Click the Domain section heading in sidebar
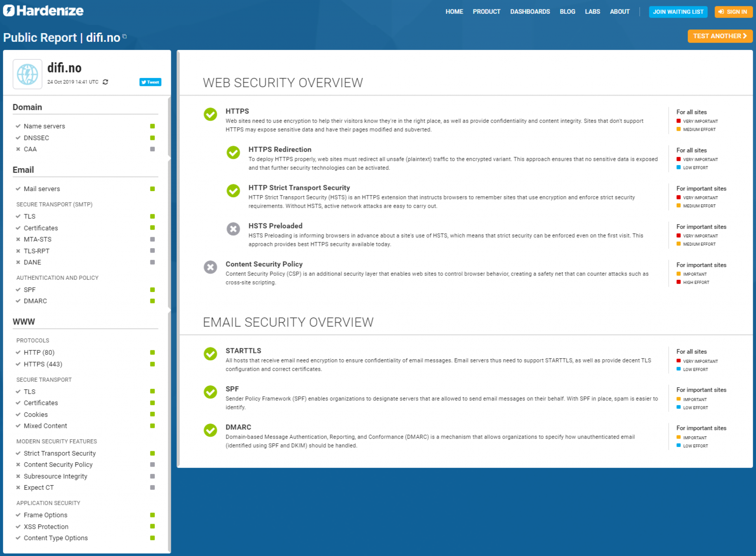The width and height of the screenshot is (756, 556). tap(27, 107)
